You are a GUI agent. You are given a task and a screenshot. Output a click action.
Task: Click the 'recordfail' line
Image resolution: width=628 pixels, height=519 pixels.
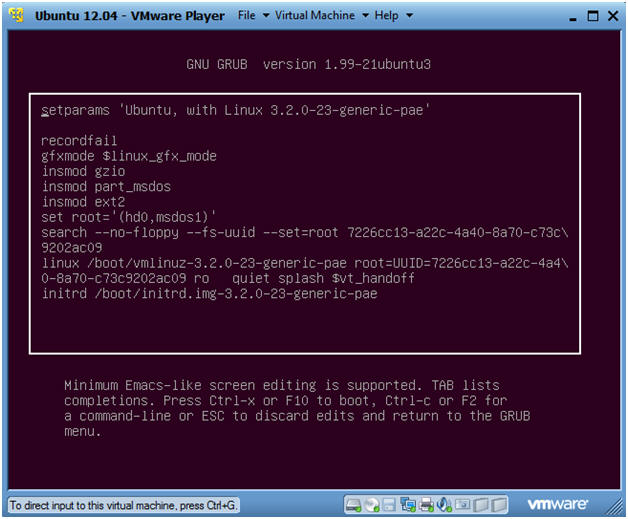[x=79, y=141]
